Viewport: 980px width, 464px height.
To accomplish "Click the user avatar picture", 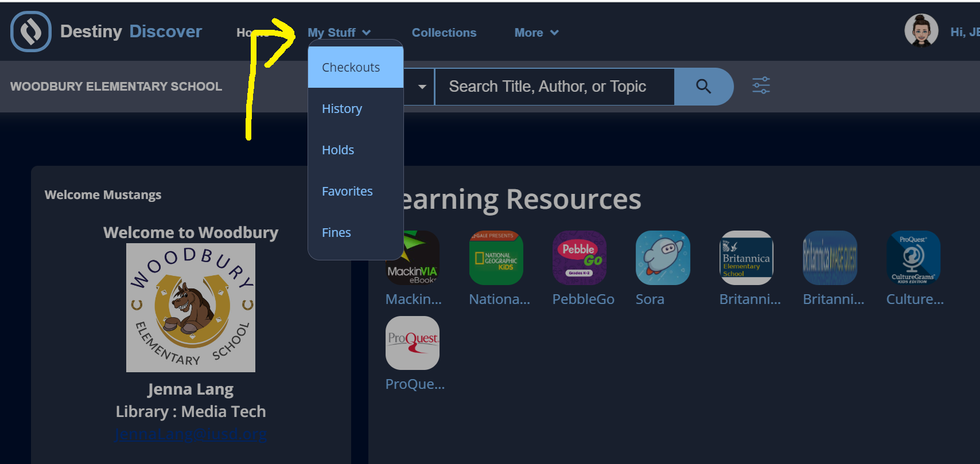I will [921, 31].
